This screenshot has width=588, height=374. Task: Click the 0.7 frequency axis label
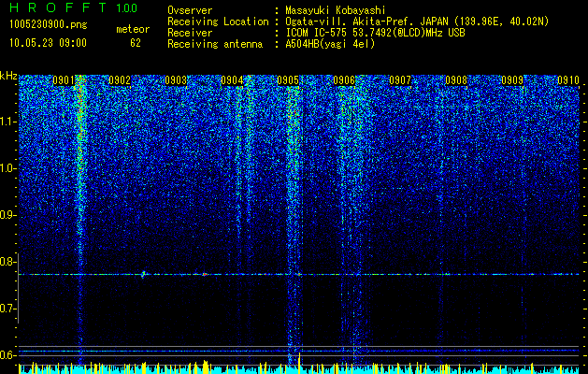coord(7,309)
